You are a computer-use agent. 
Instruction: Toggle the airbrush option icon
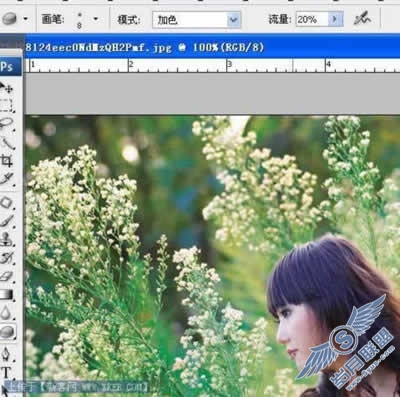point(362,19)
